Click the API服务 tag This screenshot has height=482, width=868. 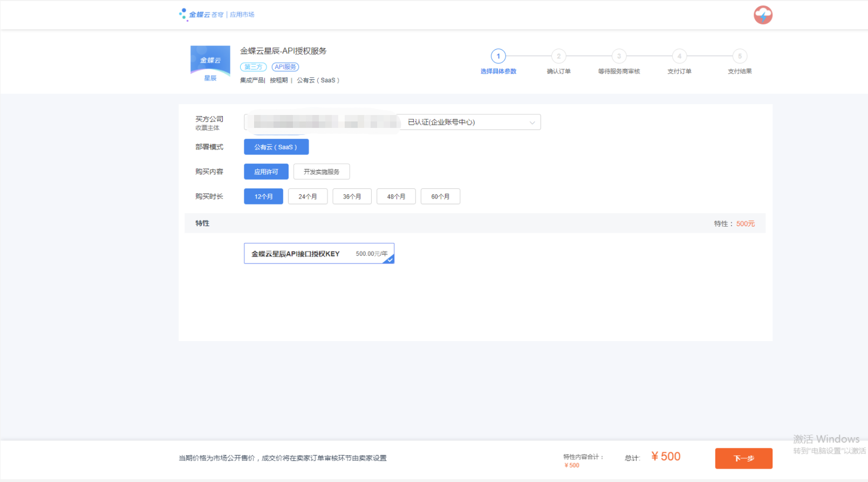coord(285,67)
